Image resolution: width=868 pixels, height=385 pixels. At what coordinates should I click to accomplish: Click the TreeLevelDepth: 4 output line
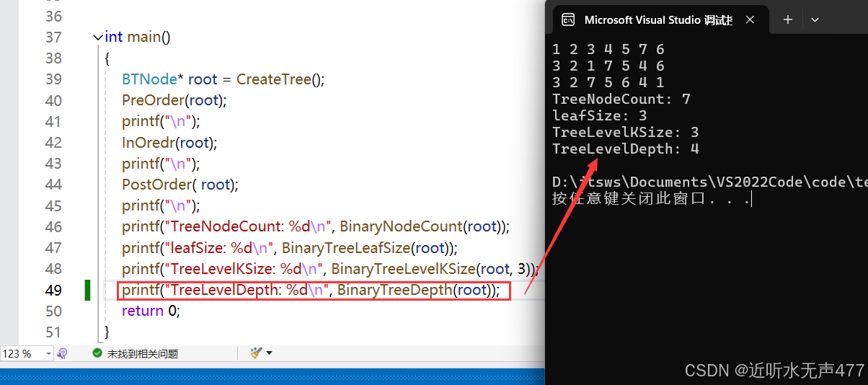coord(625,149)
